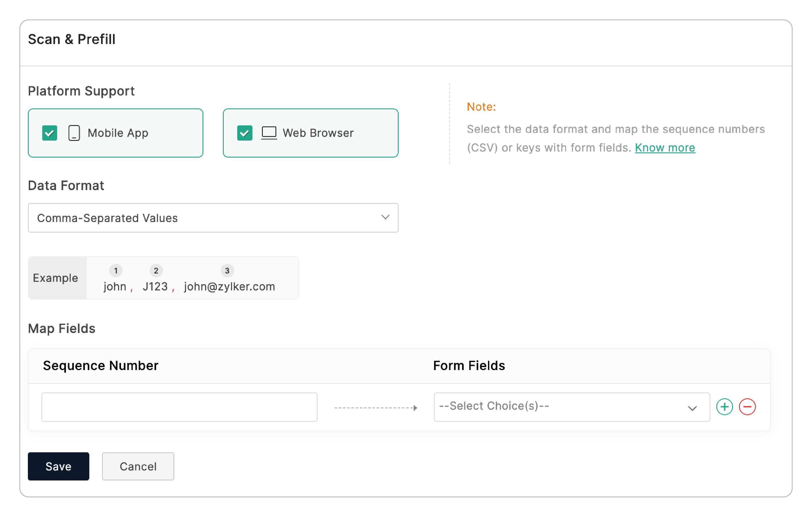This screenshot has height=517, width=812.
Task: Click the numbered badge 3 above john@zylker.com
Action: click(227, 270)
